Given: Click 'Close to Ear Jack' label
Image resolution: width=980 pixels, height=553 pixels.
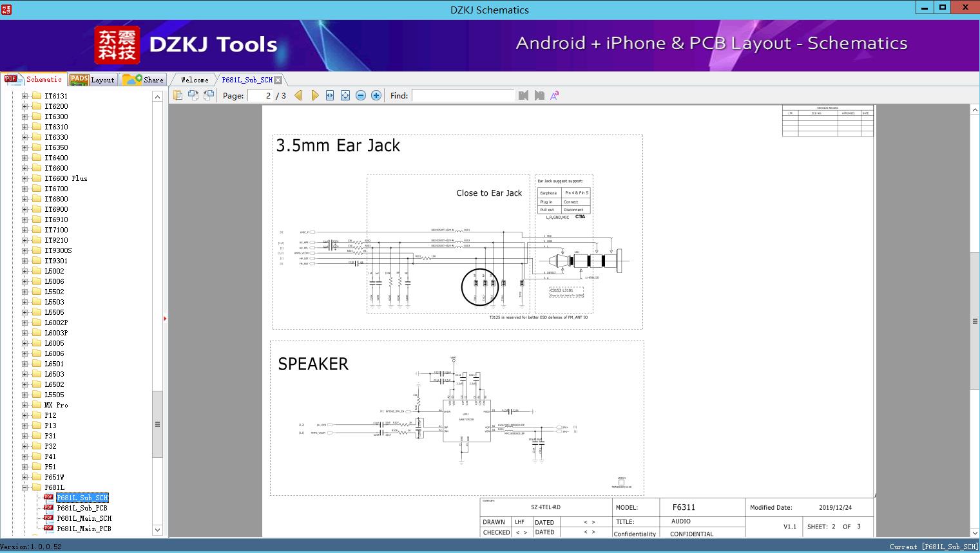Looking at the screenshot, I should point(489,193).
